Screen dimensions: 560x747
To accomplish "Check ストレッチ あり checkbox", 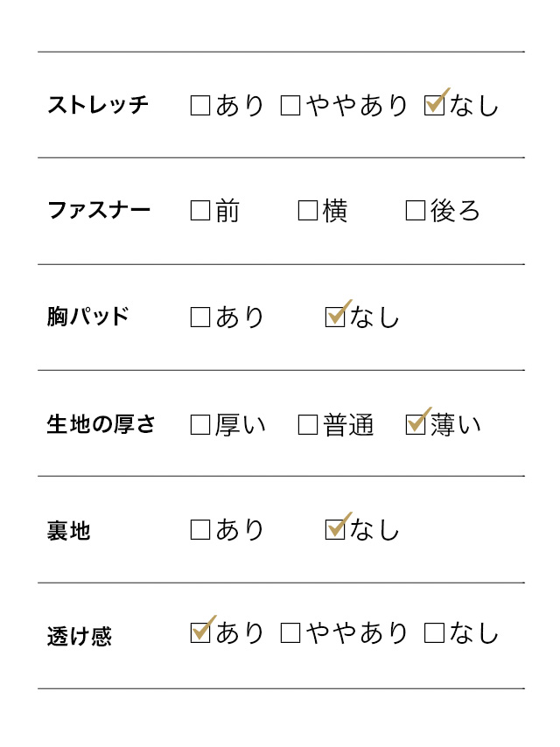I will pos(200,106).
